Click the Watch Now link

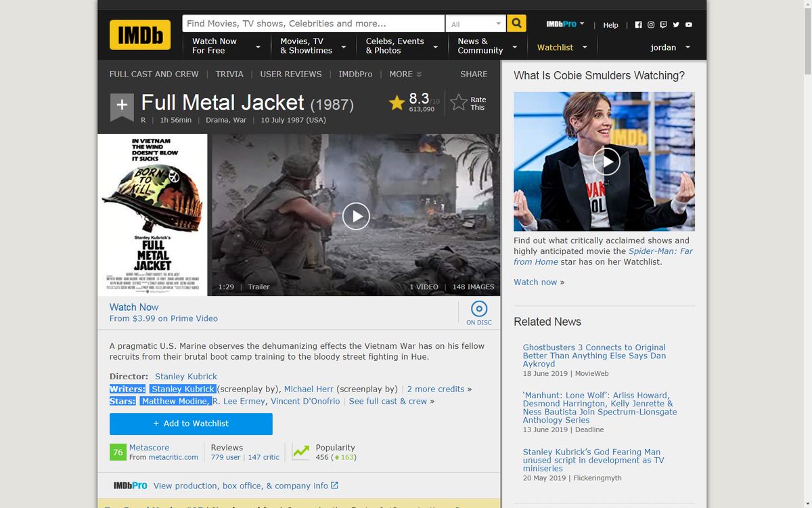[134, 307]
